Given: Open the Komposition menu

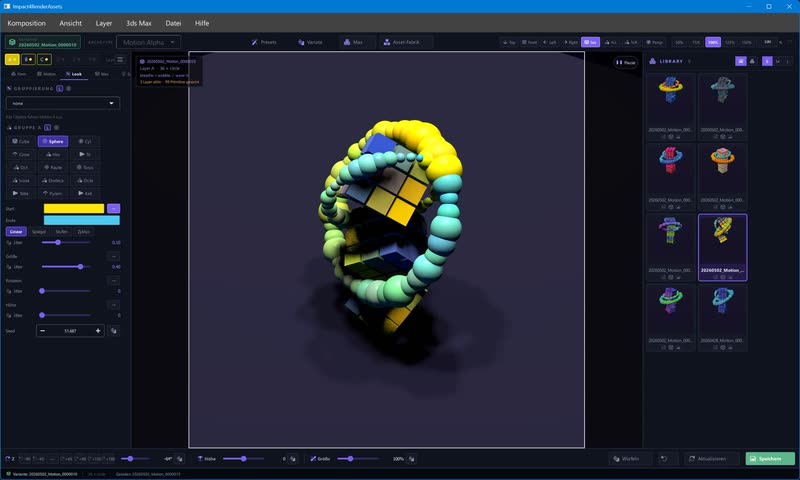Looking at the screenshot, I should click(27, 23).
